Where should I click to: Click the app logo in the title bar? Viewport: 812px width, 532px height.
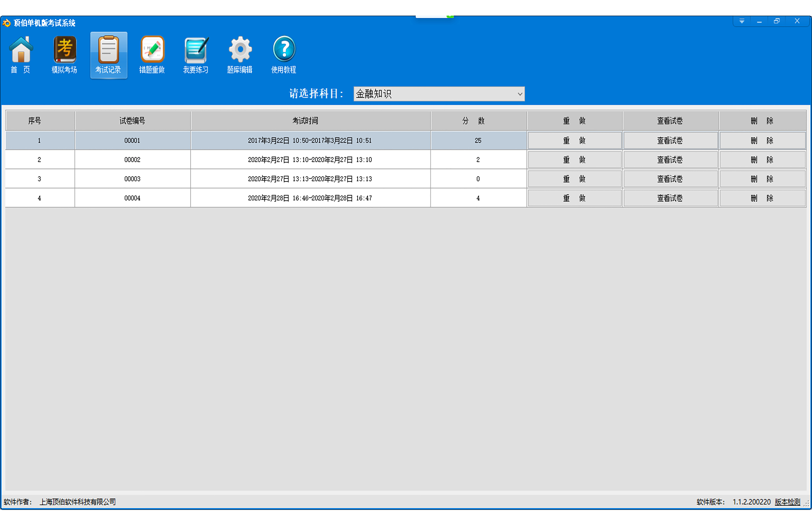[x=6, y=23]
